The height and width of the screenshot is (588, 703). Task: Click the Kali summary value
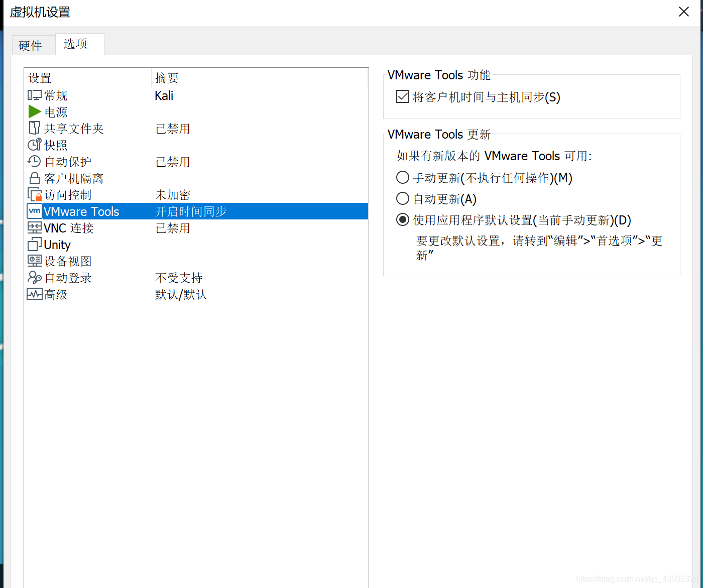pyautogui.click(x=164, y=95)
